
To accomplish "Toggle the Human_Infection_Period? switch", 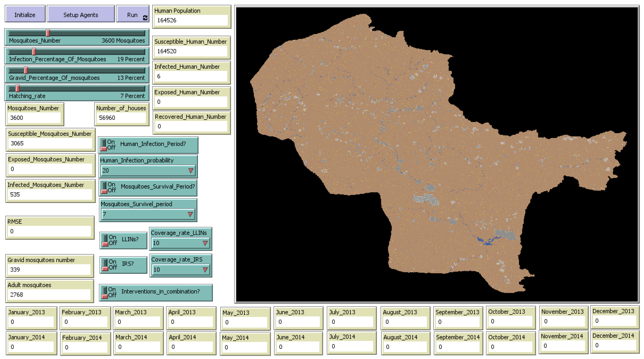I will pos(104,145).
